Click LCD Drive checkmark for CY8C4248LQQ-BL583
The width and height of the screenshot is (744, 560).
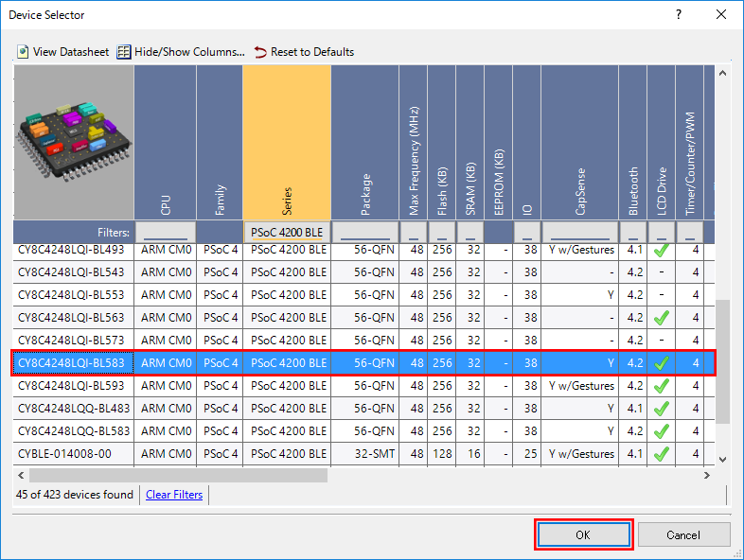pos(661,431)
